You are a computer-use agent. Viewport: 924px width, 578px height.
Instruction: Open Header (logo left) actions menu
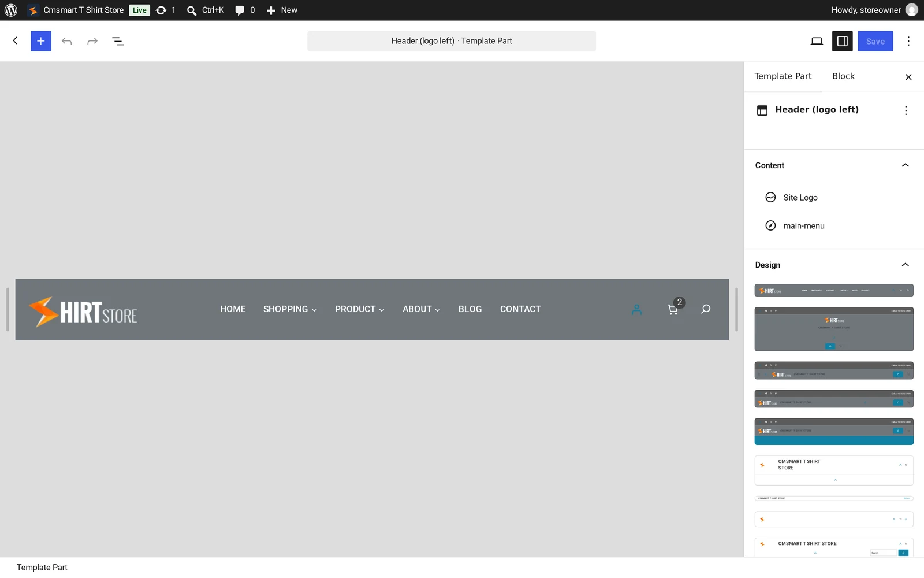(x=906, y=110)
